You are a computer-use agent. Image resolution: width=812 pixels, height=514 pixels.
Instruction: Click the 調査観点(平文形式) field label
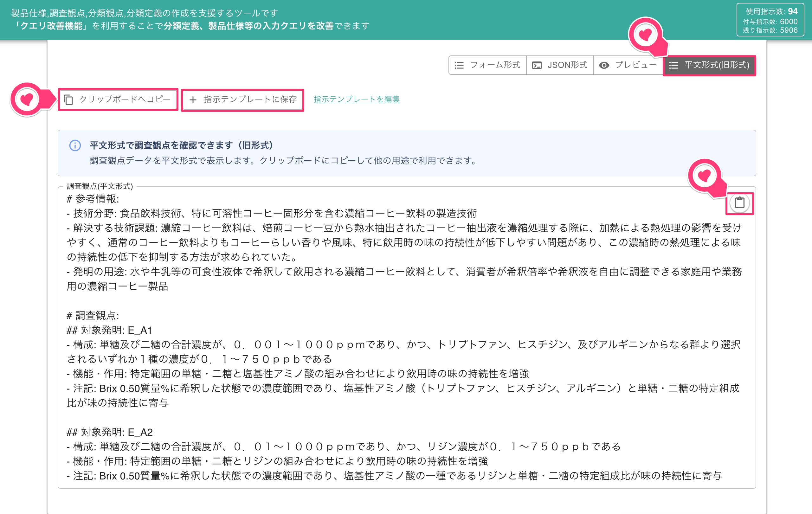100,186
